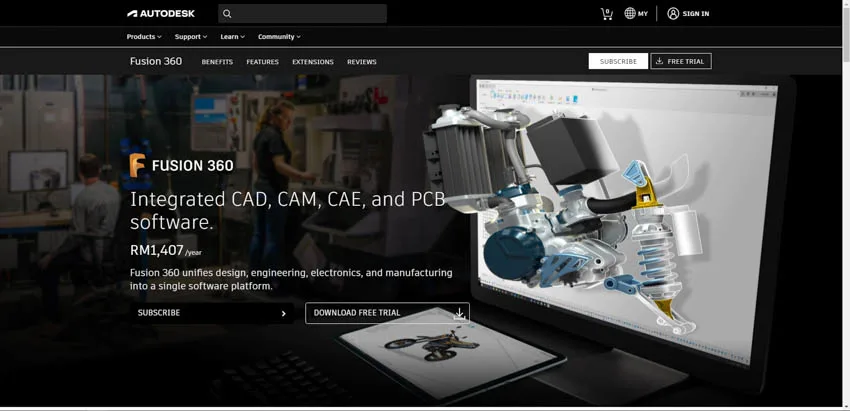The width and height of the screenshot is (850, 411).
Task: Click arrow in hero Subscribe button
Action: [x=284, y=313]
